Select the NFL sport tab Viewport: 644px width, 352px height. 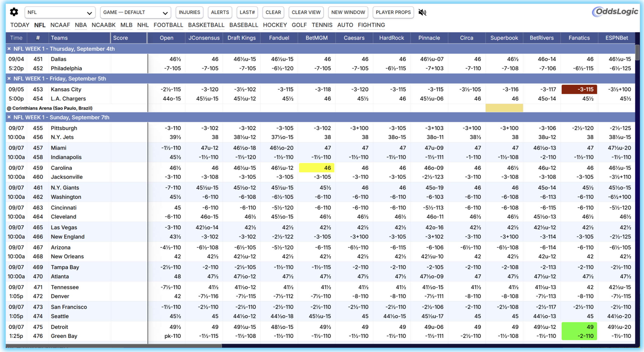40,25
